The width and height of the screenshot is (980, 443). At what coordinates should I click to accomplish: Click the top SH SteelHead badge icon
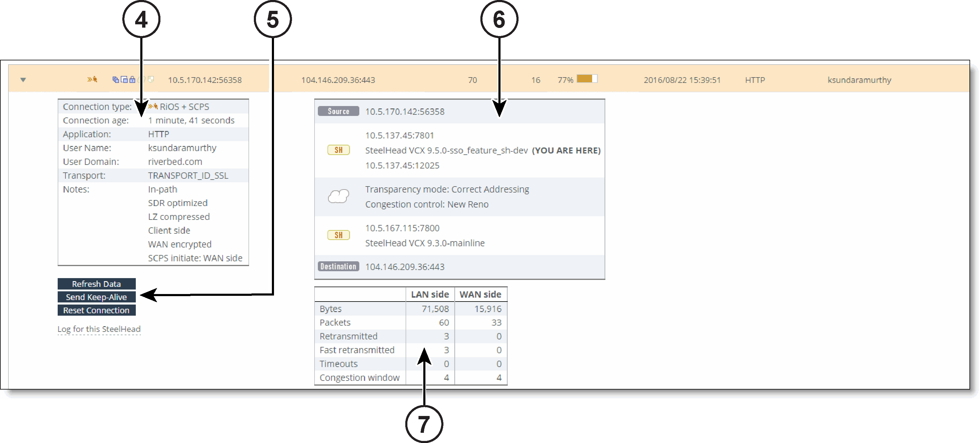(x=338, y=150)
